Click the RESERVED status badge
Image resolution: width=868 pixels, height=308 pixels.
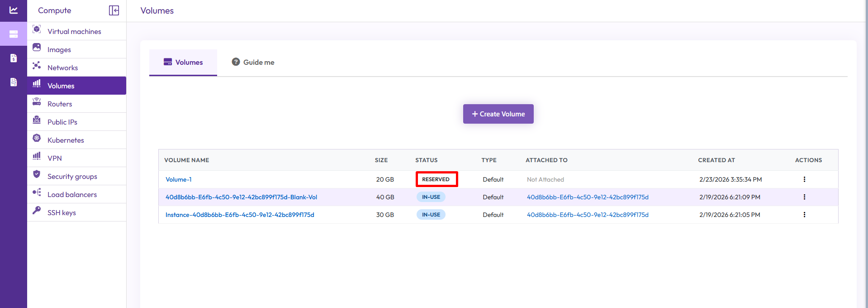(x=436, y=179)
